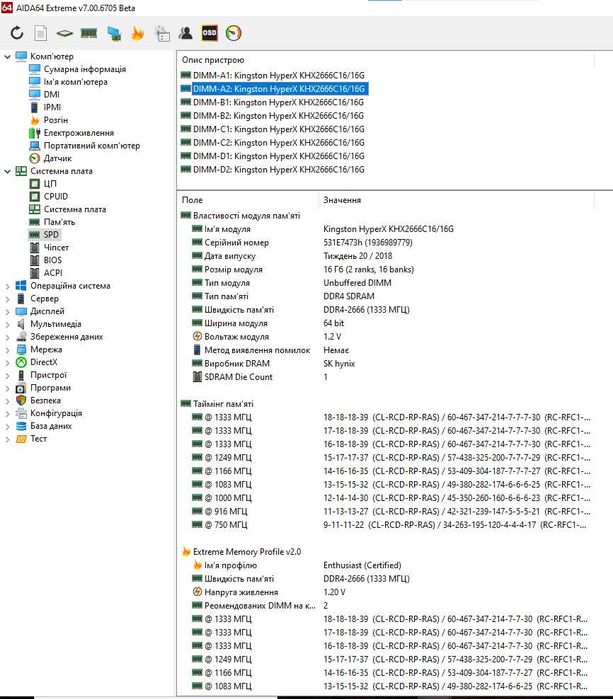Image resolution: width=613 pixels, height=699 pixels.
Task: Start the stability test flame icon
Action: pos(137,33)
